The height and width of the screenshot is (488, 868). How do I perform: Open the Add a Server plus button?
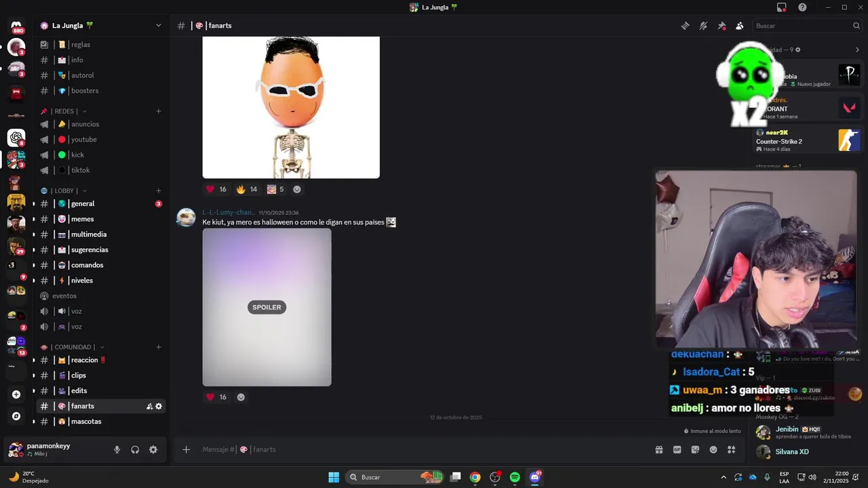(16, 394)
